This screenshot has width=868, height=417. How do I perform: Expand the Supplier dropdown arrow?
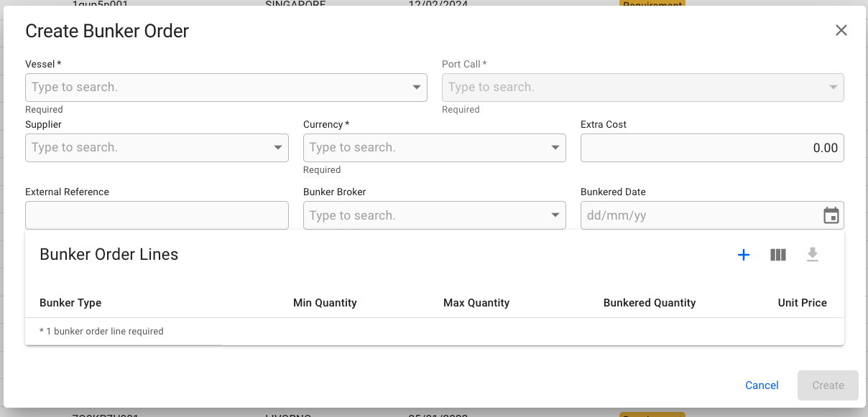click(278, 148)
